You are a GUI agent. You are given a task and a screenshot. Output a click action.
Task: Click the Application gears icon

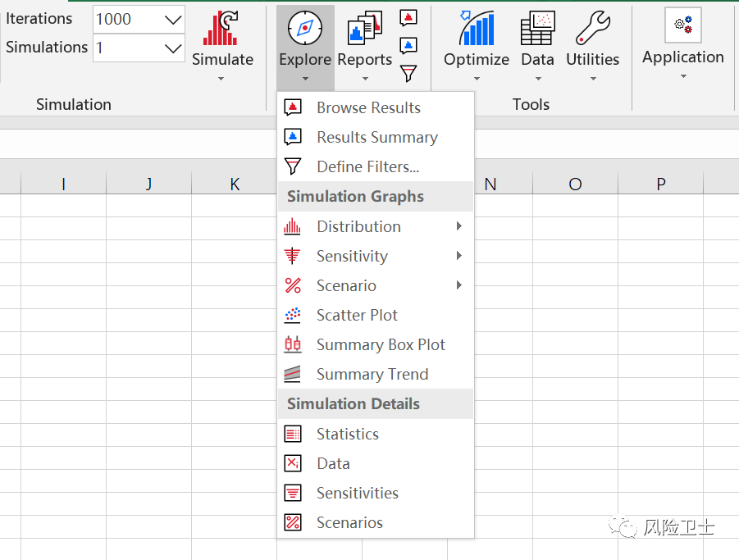click(682, 25)
